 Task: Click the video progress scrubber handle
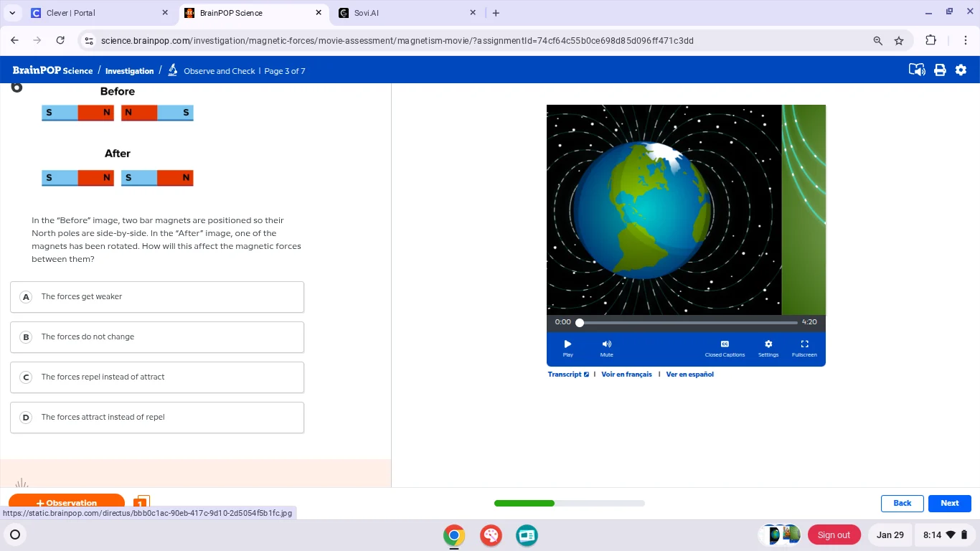click(x=580, y=323)
